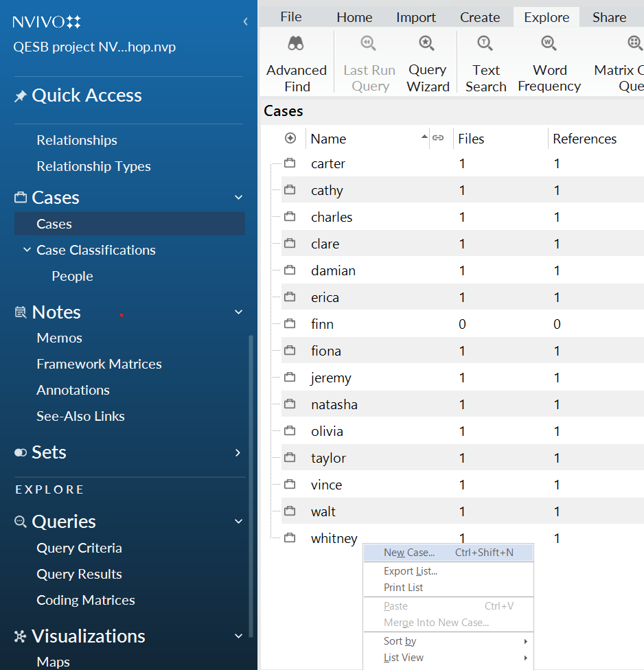Run a Word Frequency query
The height and width of the screenshot is (670, 644).
[549, 62]
